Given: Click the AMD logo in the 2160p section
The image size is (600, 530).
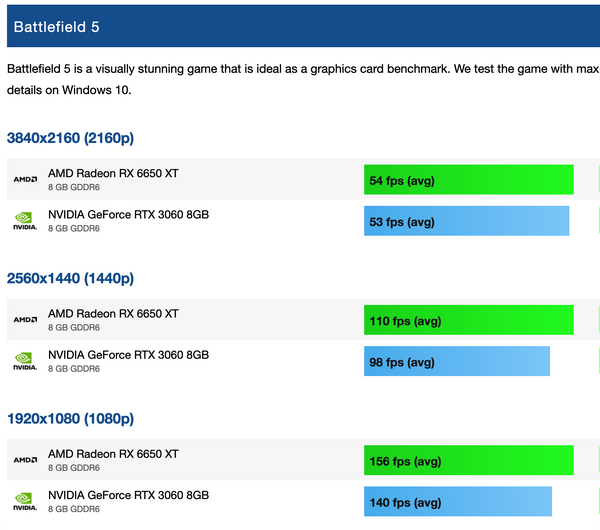Looking at the screenshot, I should coord(25,179).
